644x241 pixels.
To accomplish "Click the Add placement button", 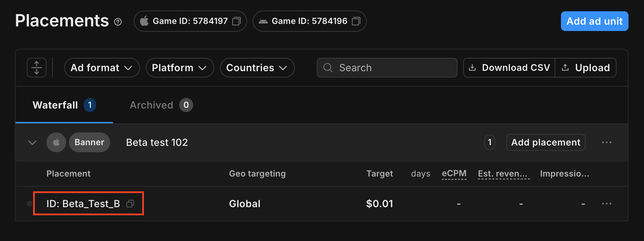I will (x=545, y=142).
